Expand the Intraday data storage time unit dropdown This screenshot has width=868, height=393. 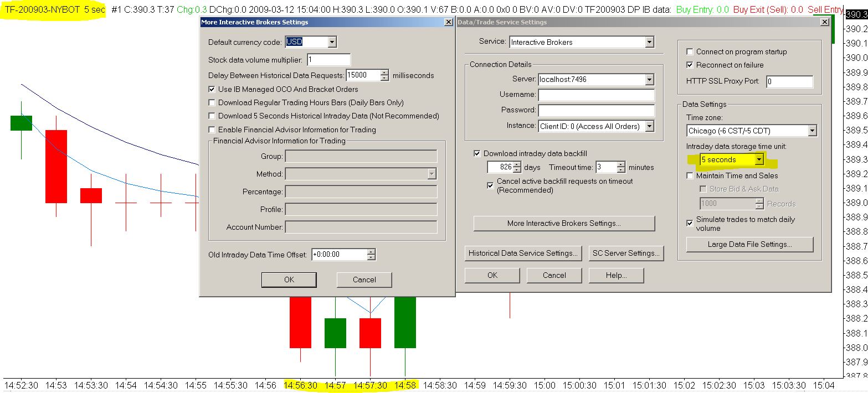pos(759,159)
